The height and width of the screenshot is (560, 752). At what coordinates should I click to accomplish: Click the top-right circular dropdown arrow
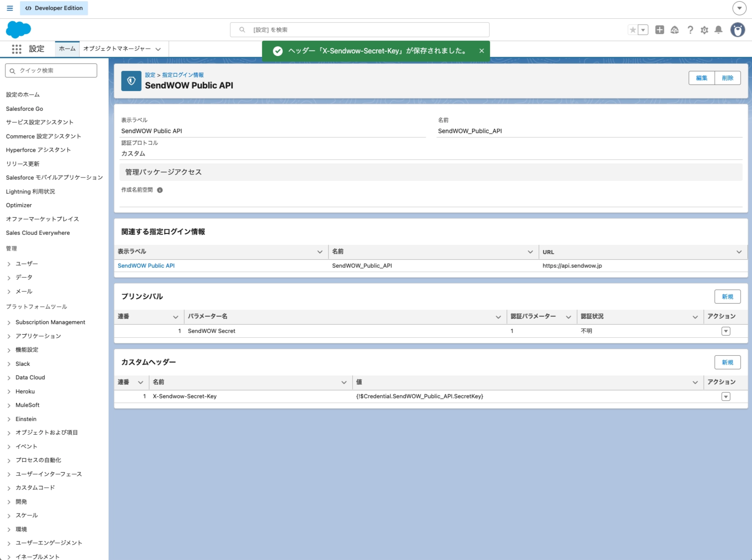click(x=739, y=8)
